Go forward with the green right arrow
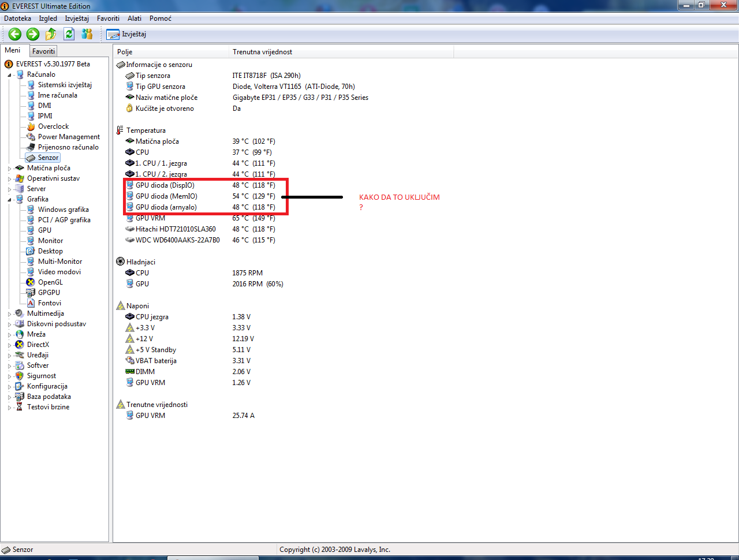The image size is (739, 560). (x=33, y=34)
